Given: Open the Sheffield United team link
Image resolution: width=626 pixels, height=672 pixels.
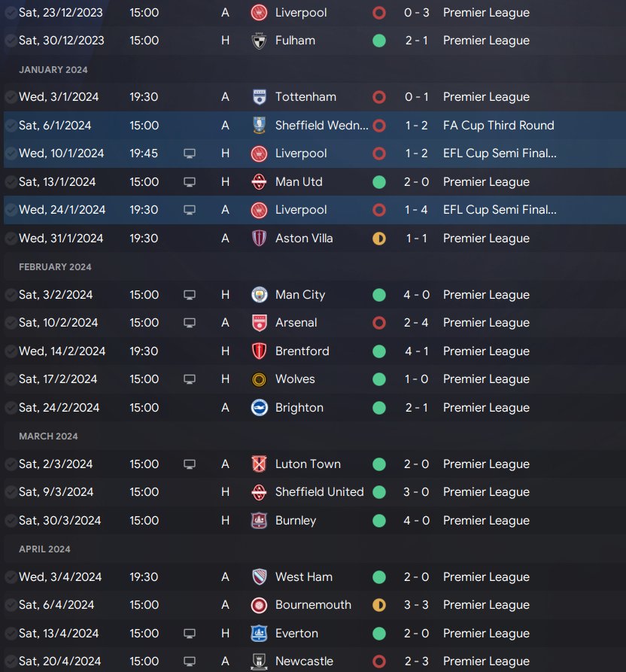Looking at the screenshot, I should (319, 492).
